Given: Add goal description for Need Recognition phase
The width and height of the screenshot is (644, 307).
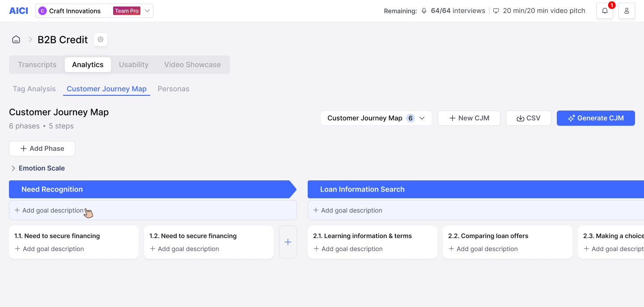Looking at the screenshot, I should tap(153, 210).
